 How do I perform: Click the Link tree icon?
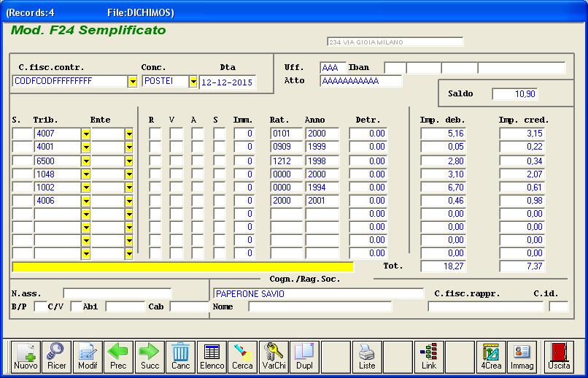point(429,357)
